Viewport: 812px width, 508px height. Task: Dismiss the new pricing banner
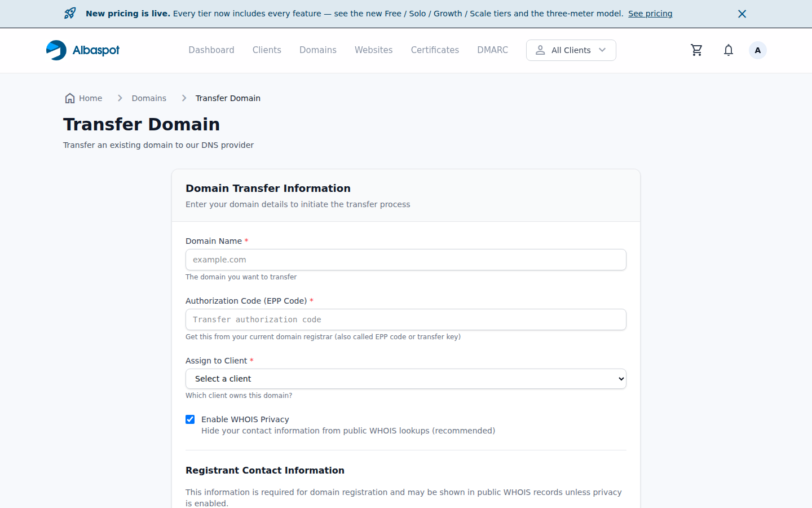coord(742,14)
